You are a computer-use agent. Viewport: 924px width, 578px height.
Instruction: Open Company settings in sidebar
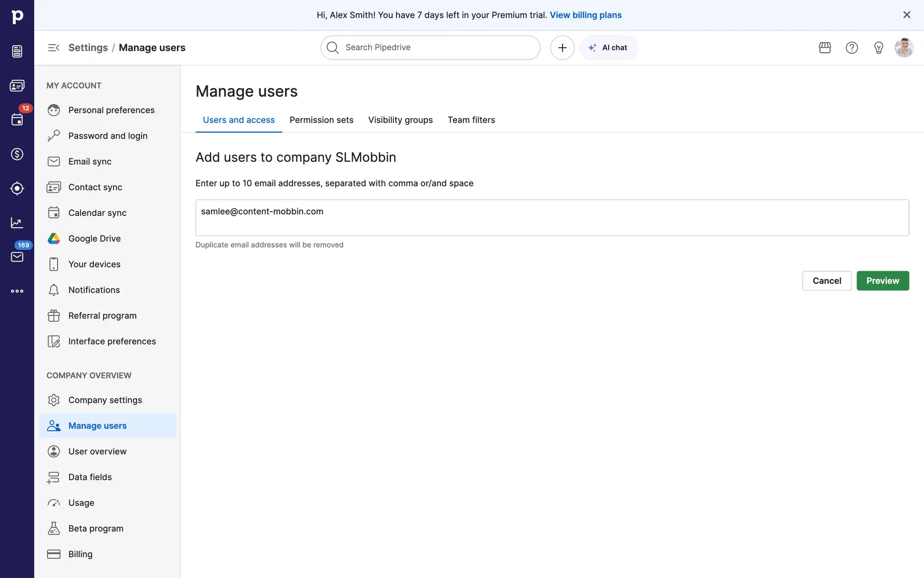coord(105,400)
